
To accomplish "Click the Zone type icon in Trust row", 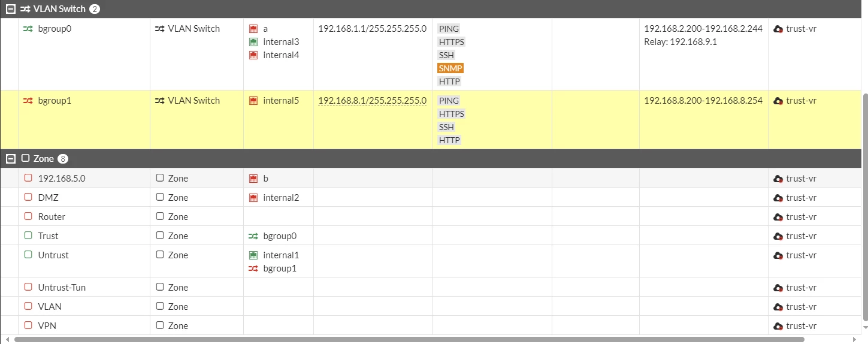I will 160,236.
